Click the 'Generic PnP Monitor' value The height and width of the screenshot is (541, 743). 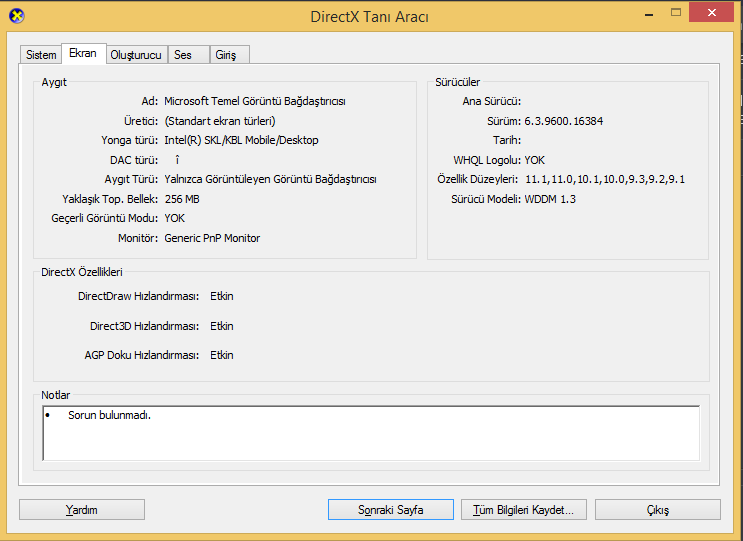coord(212,238)
